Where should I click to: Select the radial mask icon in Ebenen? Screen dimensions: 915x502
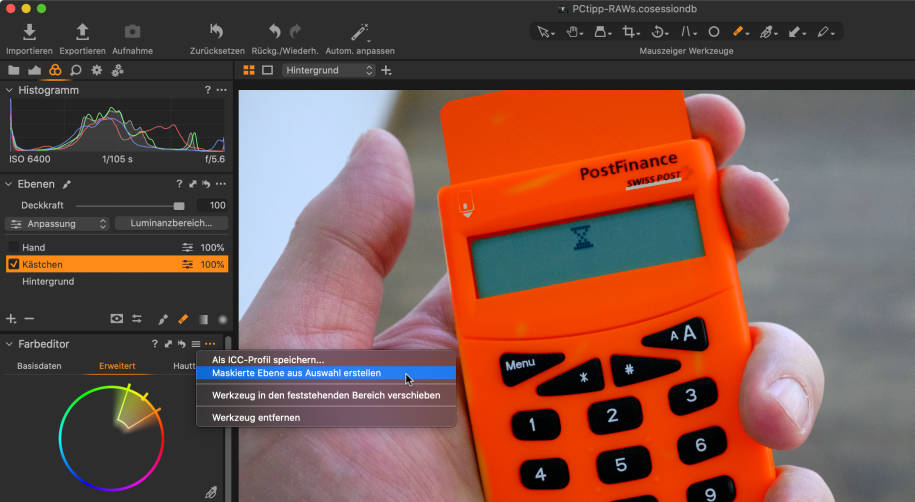(x=222, y=319)
